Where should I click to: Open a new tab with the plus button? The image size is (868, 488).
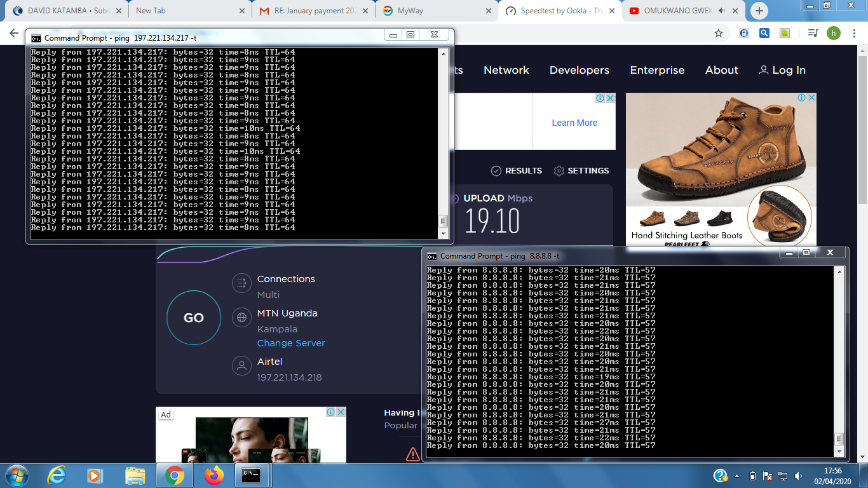[x=759, y=11]
